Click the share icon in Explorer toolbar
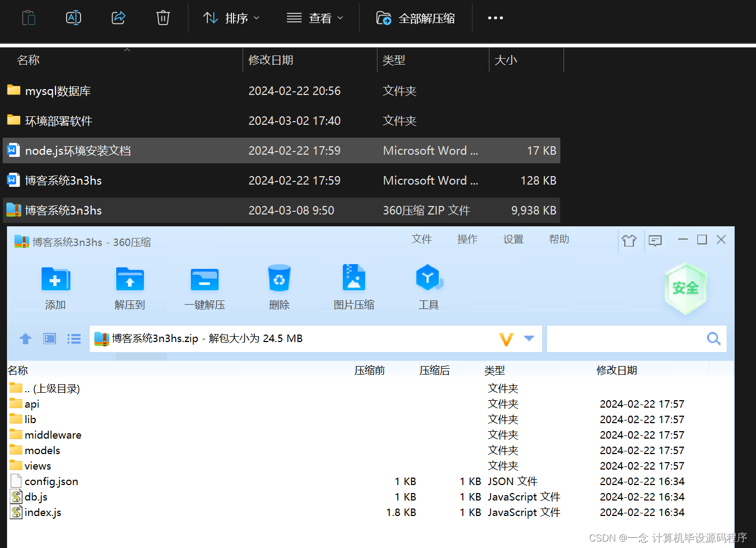This screenshot has width=756, height=548. click(x=118, y=18)
